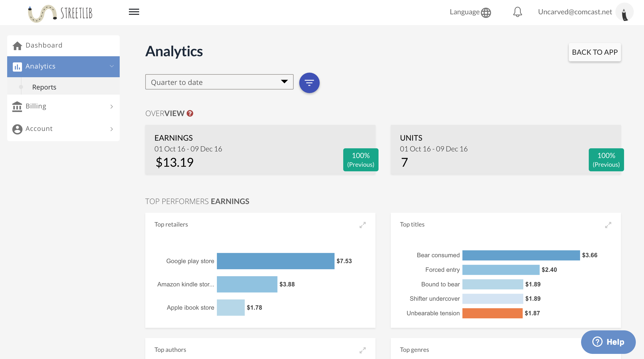Toggle the hamburger menu icon

134,12
